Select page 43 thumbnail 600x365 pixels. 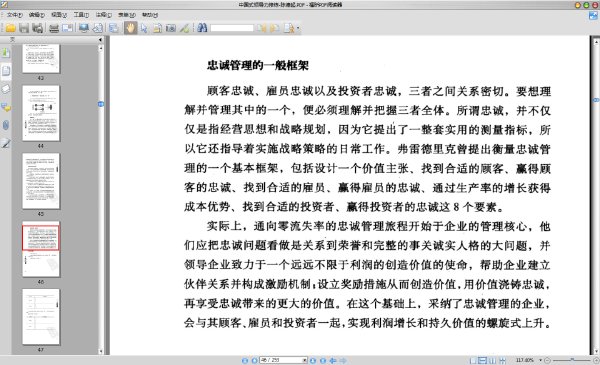pyautogui.click(x=41, y=59)
